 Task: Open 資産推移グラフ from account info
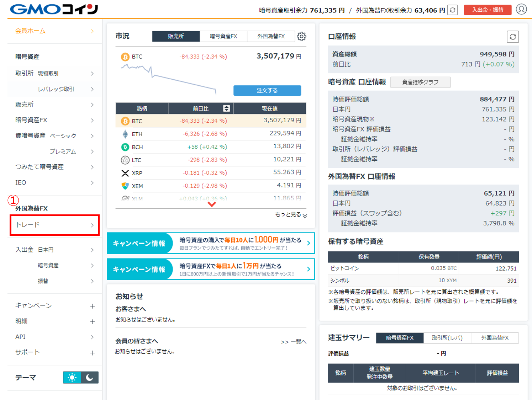point(420,82)
